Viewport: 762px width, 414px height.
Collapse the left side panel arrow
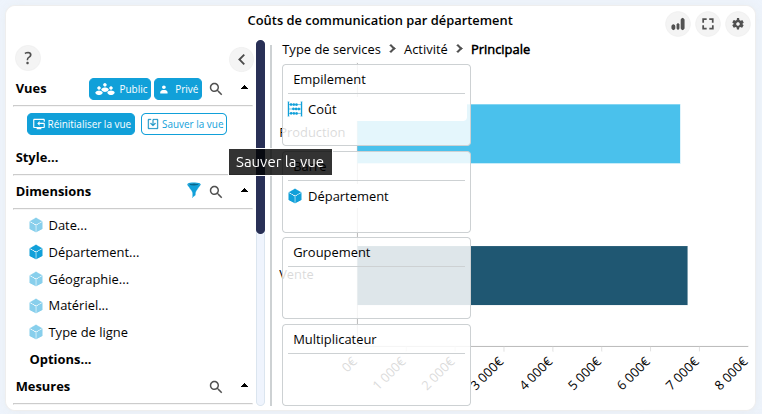tap(241, 59)
